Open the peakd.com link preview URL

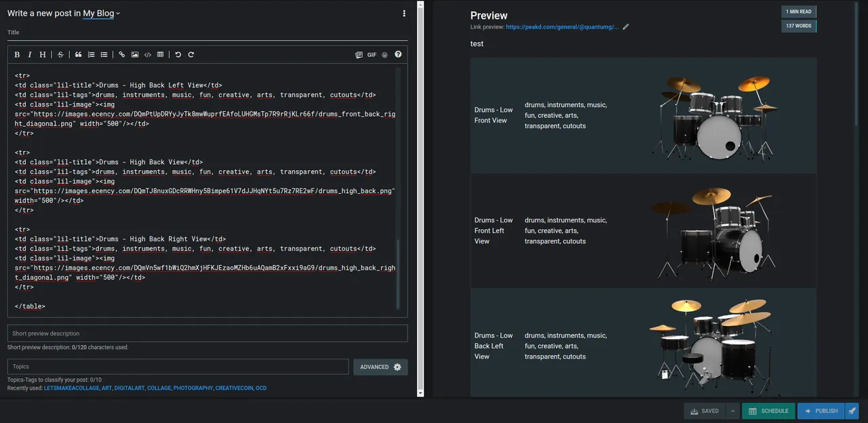(562, 27)
